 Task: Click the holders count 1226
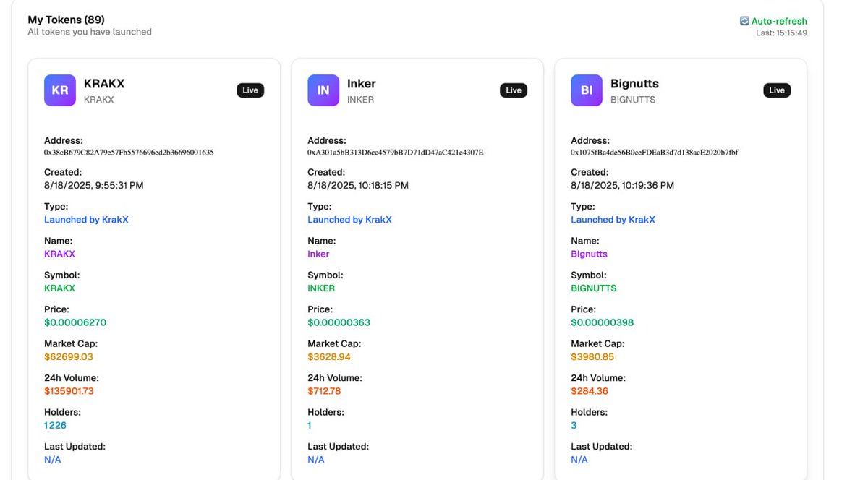coord(55,426)
